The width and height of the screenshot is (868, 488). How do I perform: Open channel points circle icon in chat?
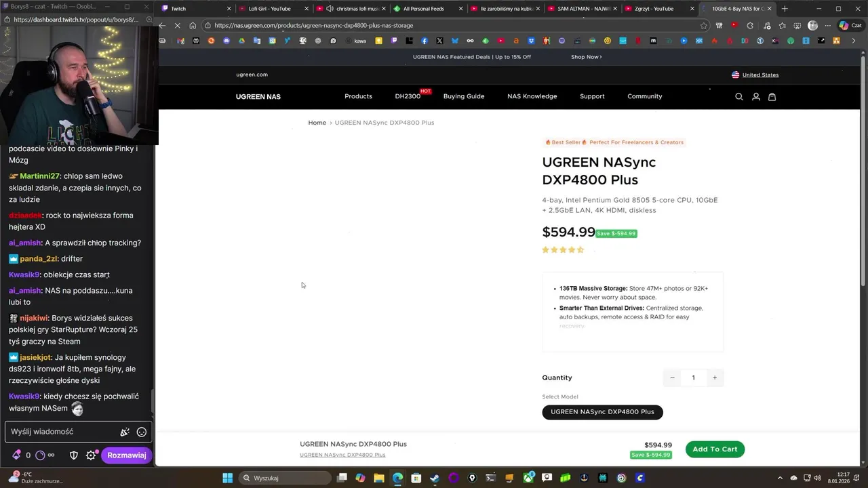(40, 455)
